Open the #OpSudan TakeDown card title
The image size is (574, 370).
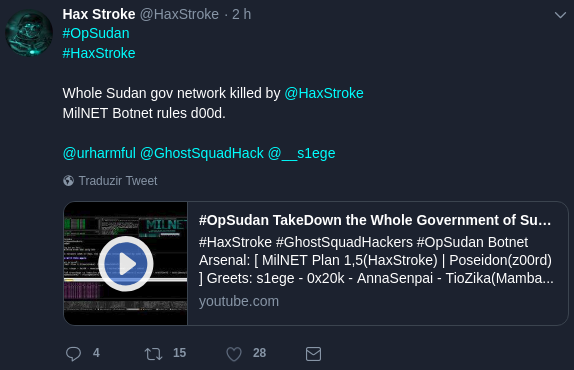pyautogui.click(x=375, y=220)
